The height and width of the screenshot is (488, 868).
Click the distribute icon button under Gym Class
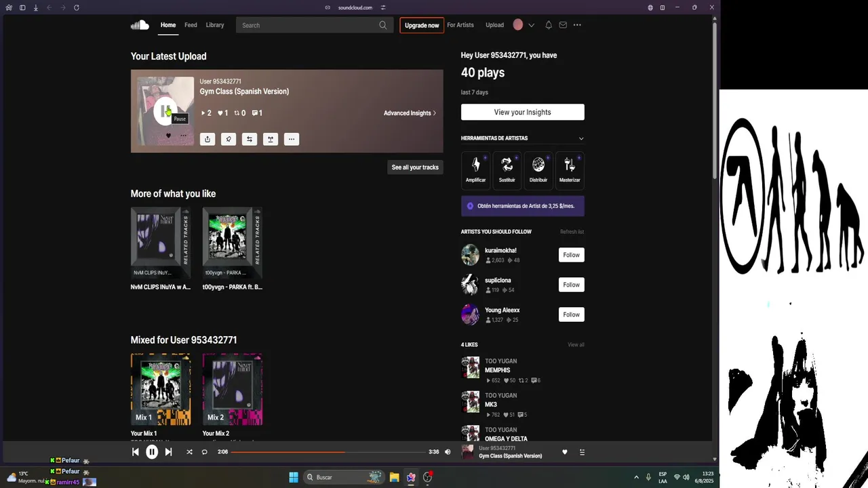(271, 139)
